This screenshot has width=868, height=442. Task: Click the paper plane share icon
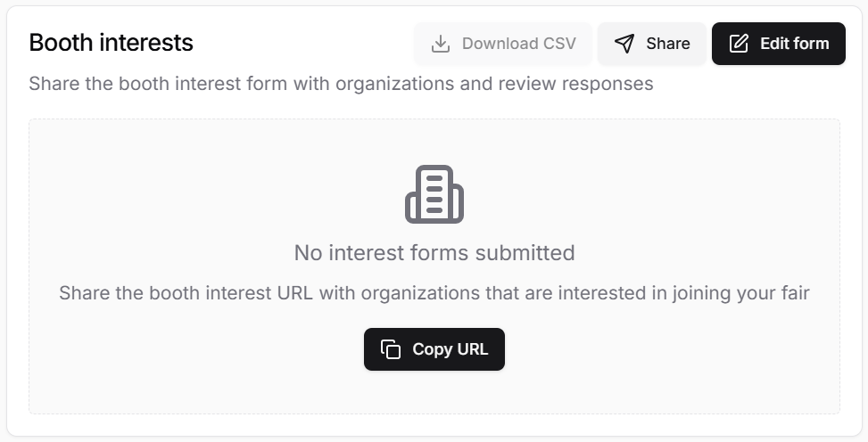point(624,44)
